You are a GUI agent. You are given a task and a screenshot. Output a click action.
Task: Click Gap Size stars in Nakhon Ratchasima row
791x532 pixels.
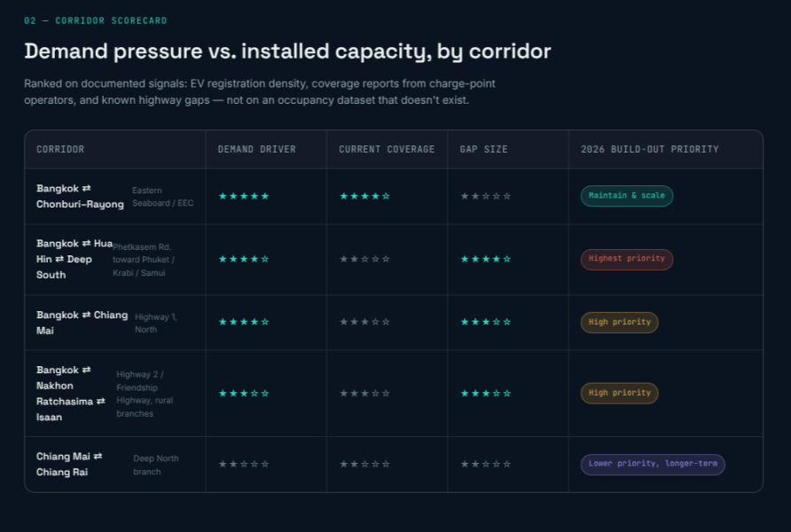coord(486,394)
